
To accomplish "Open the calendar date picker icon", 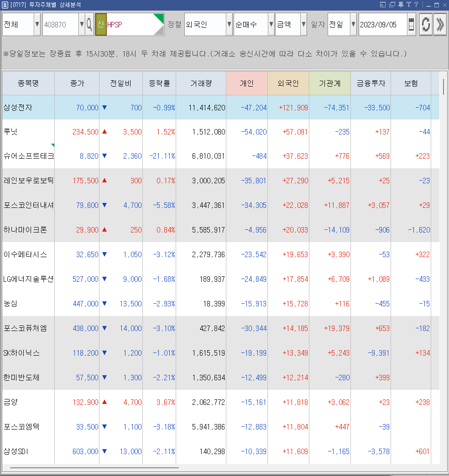I will click(411, 24).
